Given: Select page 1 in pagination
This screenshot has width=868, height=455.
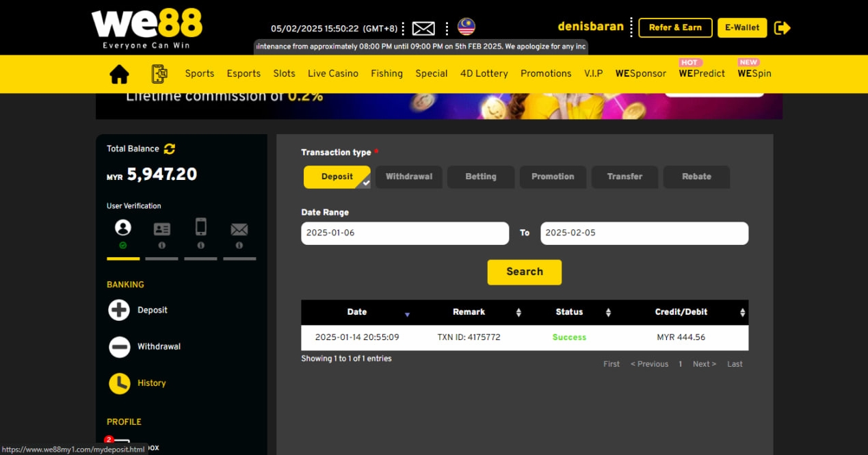Looking at the screenshot, I should pyautogui.click(x=681, y=364).
